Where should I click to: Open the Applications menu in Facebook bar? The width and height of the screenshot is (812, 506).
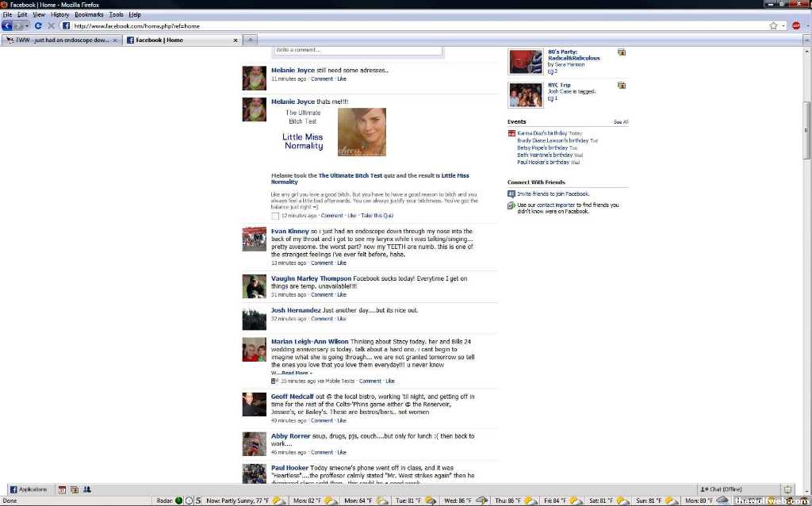29,489
